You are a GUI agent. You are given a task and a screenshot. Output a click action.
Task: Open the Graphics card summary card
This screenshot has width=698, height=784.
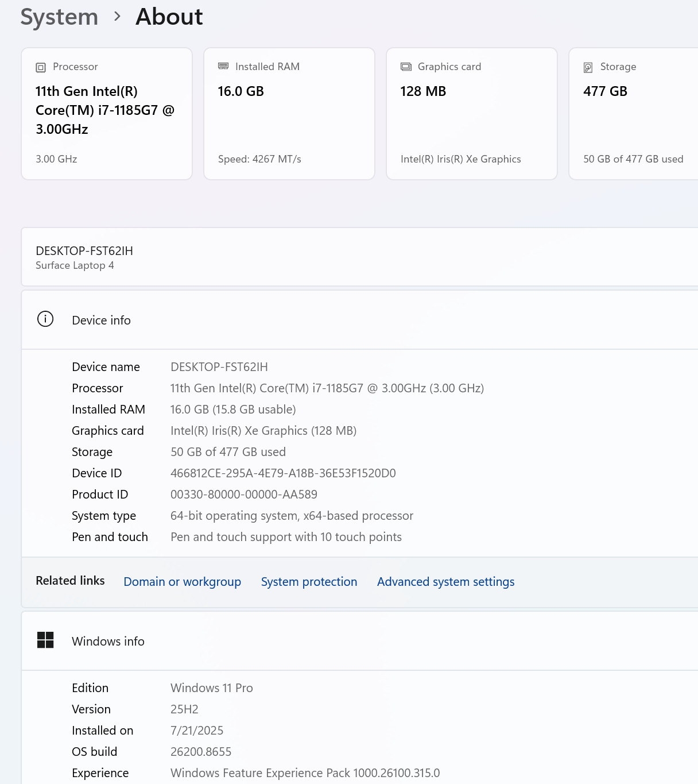click(472, 114)
